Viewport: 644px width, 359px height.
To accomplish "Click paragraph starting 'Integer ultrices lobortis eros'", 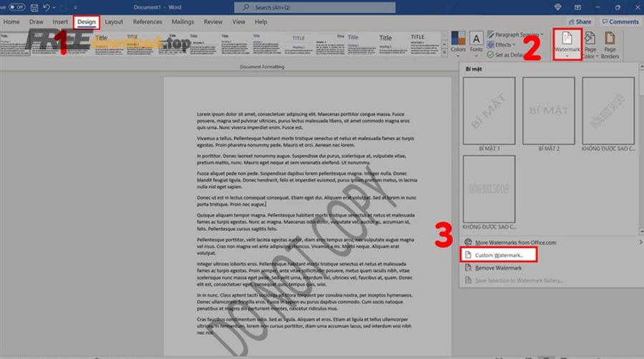I will pyautogui.click(x=304, y=274).
